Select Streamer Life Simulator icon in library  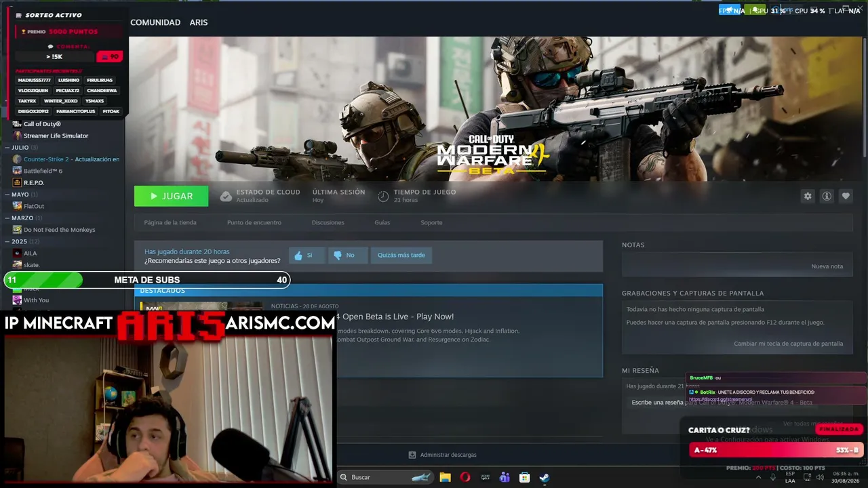(x=17, y=136)
